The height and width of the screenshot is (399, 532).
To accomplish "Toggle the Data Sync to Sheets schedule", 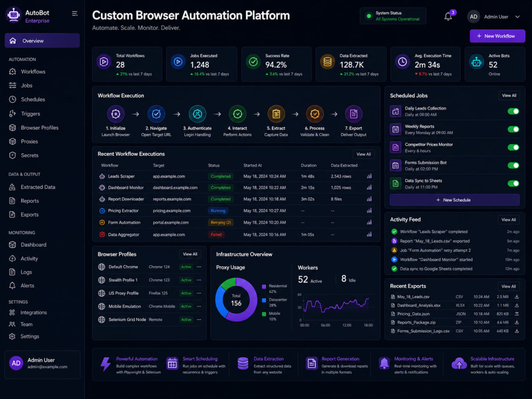I will click(513, 184).
